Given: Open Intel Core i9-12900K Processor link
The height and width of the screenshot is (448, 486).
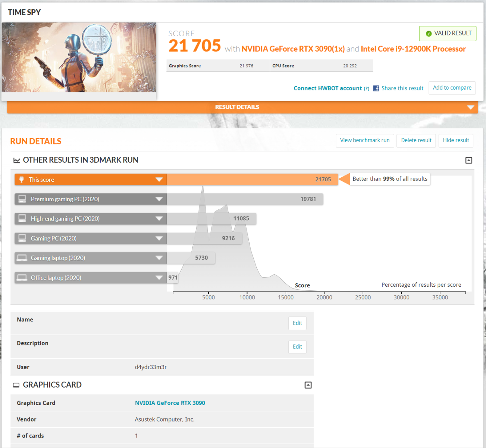Looking at the screenshot, I should click(x=413, y=49).
